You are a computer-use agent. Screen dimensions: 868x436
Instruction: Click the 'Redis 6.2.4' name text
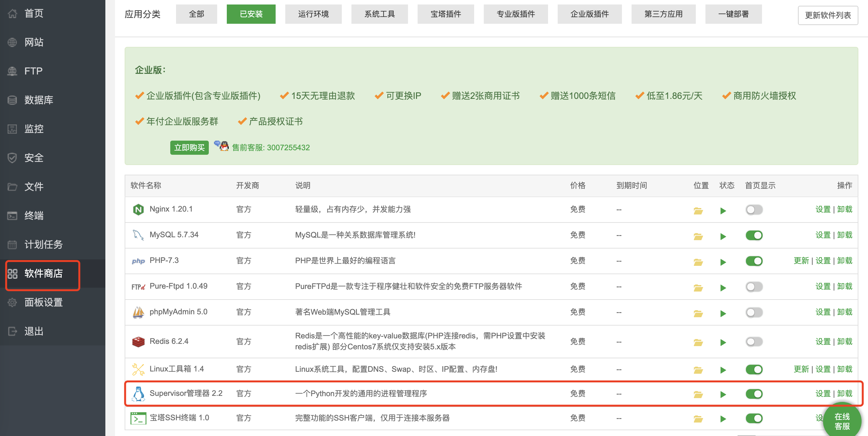click(169, 341)
